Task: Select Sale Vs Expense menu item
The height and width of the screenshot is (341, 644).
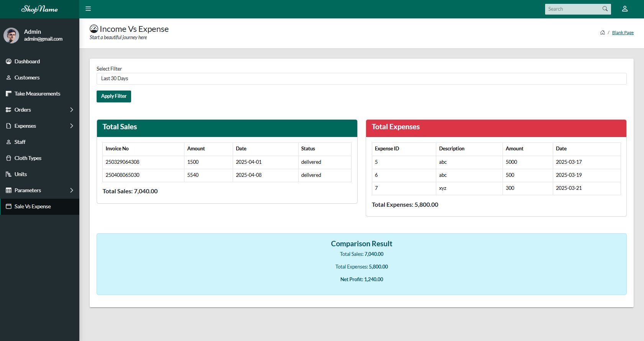Action: pyautogui.click(x=33, y=206)
